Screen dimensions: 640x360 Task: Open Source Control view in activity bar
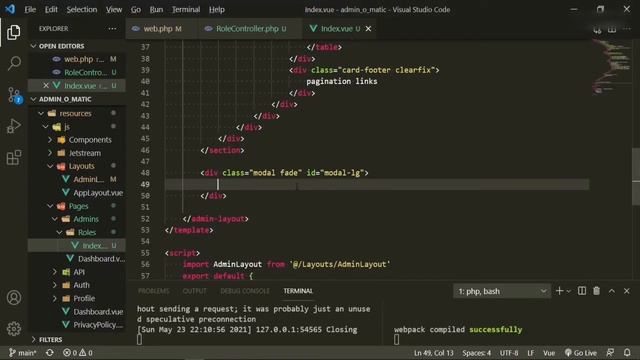pyautogui.click(x=13, y=95)
